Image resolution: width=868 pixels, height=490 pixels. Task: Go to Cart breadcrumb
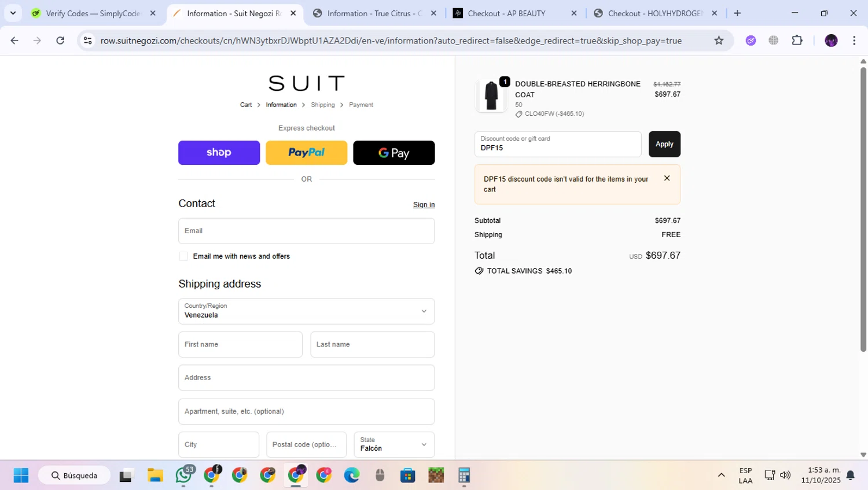(x=246, y=105)
